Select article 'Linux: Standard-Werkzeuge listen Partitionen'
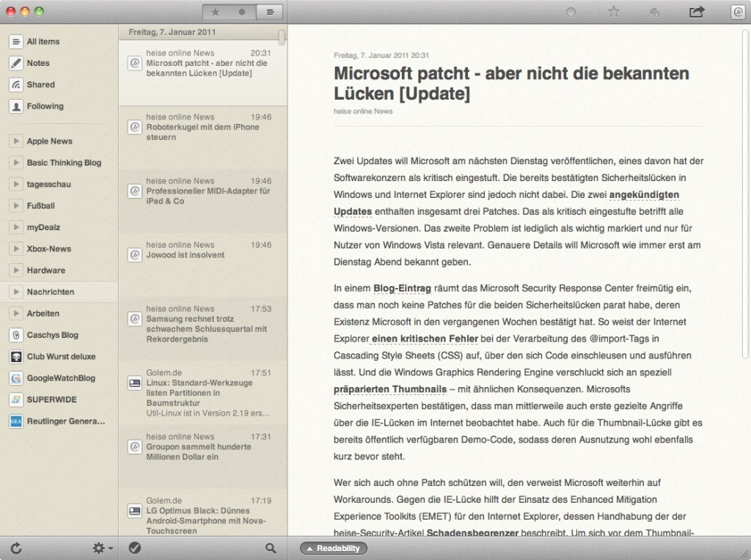Viewport: 751px width, 560px height. [x=203, y=394]
